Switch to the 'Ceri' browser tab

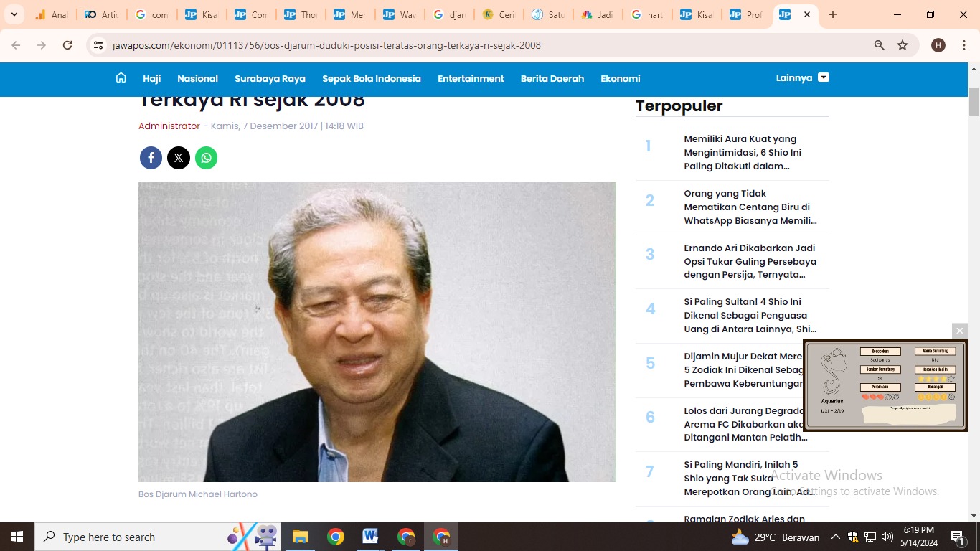[x=498, y=14]
